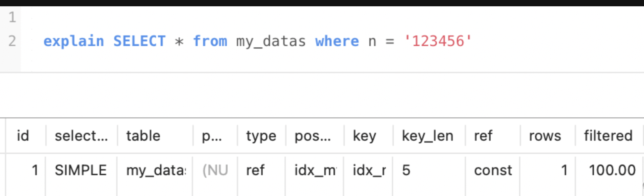Click the ref column header
The image size is (644, 196).
pyautogui.click(x=483, y=136)
